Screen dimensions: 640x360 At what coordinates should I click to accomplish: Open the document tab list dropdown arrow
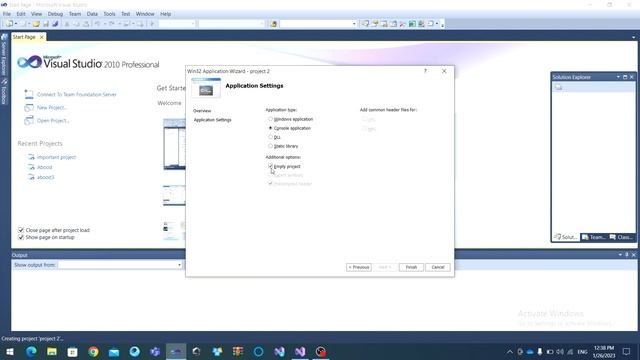tap(633, 37)
